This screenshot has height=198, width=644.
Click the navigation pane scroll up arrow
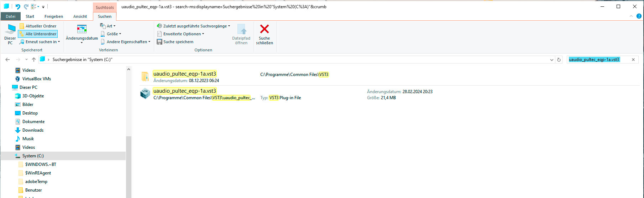129,69
